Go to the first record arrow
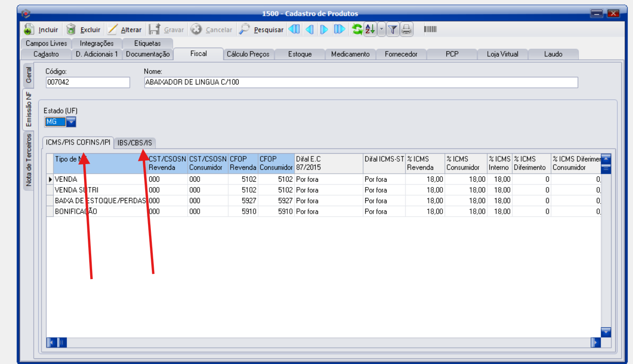The image size is (633, 364). pos(294,30)
